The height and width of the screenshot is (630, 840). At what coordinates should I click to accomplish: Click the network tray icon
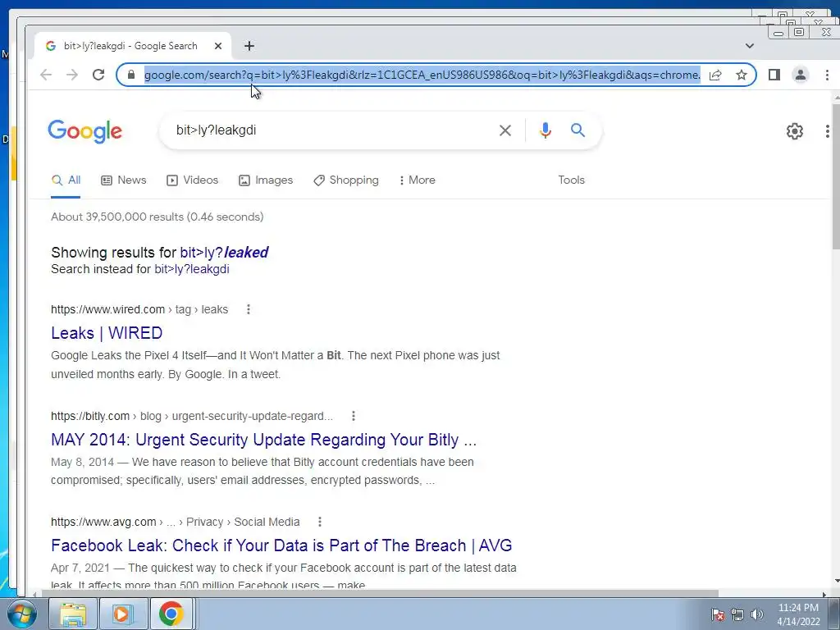[x=737, y=614]
